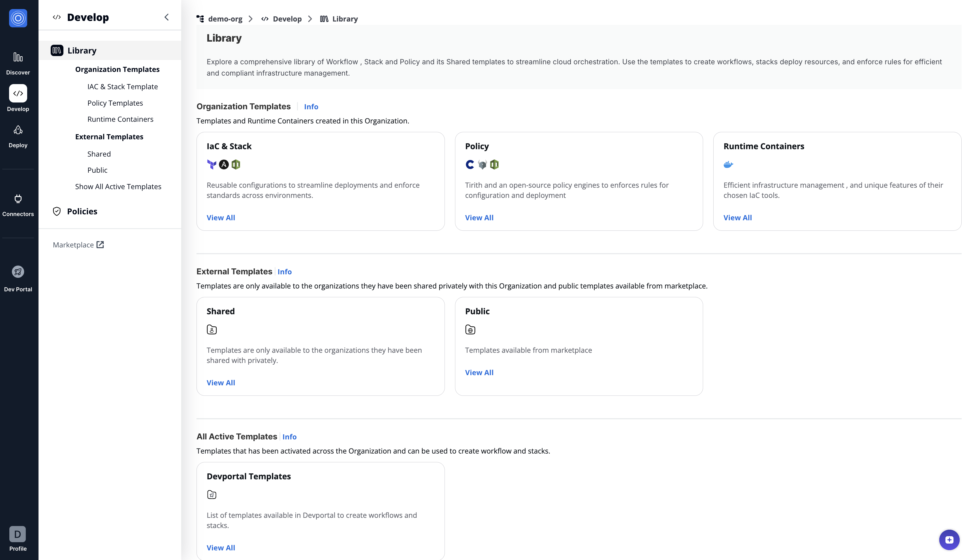Select Runtime Containers sidebar entry
The width and height of the screenshot is (969, 560).
click(120, 119)
